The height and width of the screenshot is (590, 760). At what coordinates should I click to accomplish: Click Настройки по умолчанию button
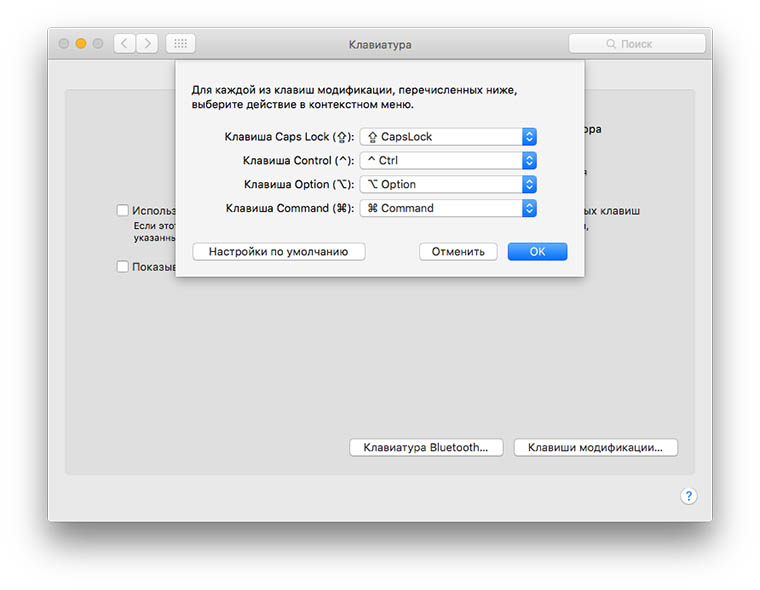point(279,252)
